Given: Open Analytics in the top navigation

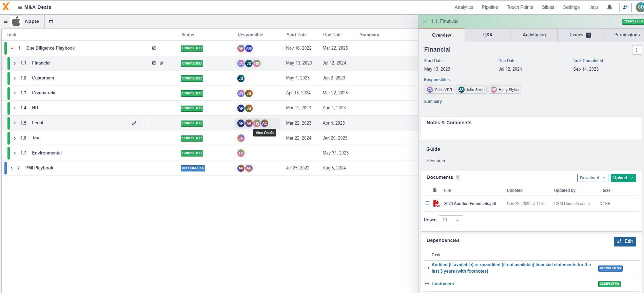Looking at the screenshot, I should click(x=464, y=7).
